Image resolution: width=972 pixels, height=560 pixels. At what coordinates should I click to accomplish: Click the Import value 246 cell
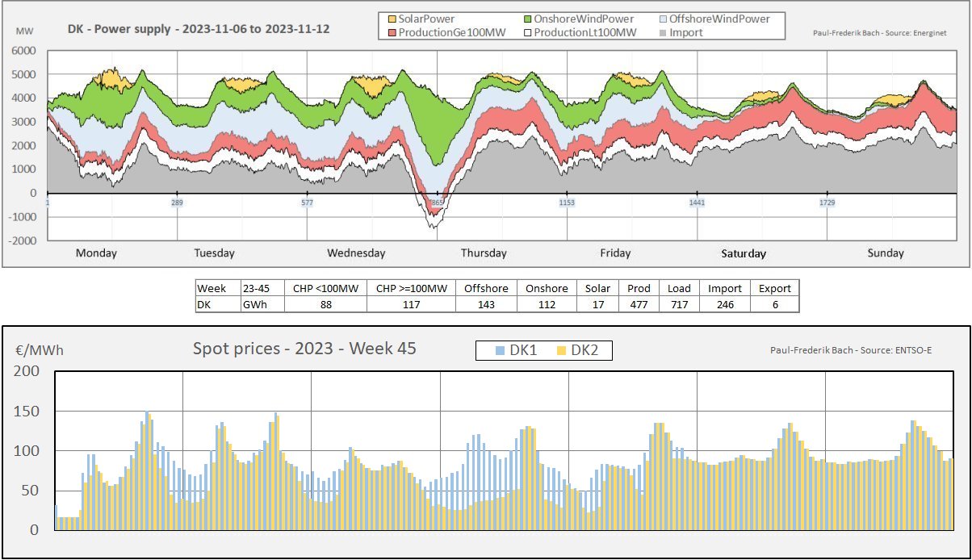[x=724, y=304]
